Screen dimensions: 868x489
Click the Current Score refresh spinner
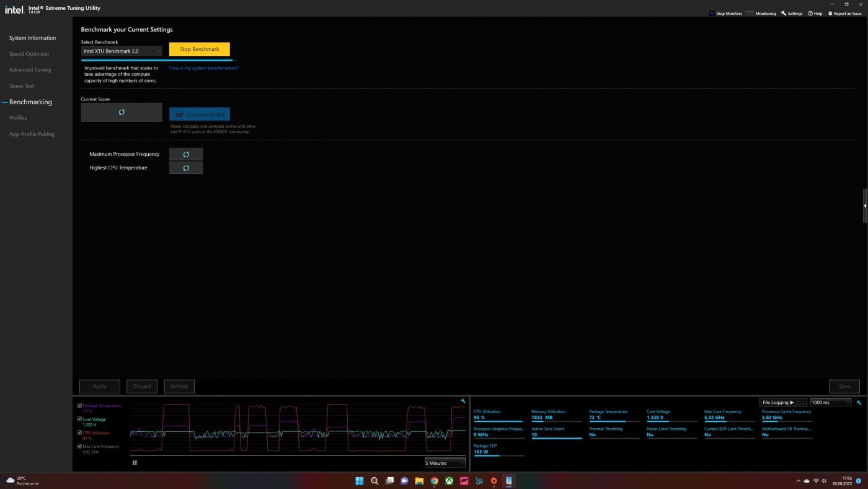(x=122, y=112)
